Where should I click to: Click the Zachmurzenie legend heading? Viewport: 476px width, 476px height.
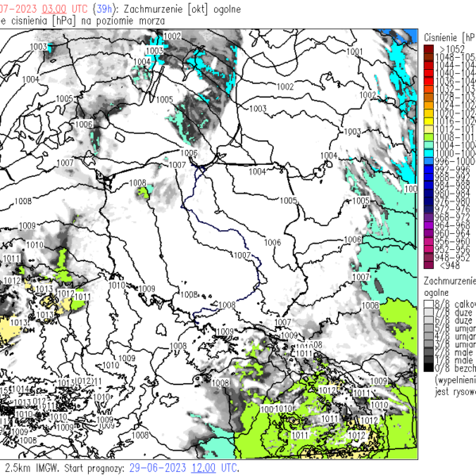(450, 281)
